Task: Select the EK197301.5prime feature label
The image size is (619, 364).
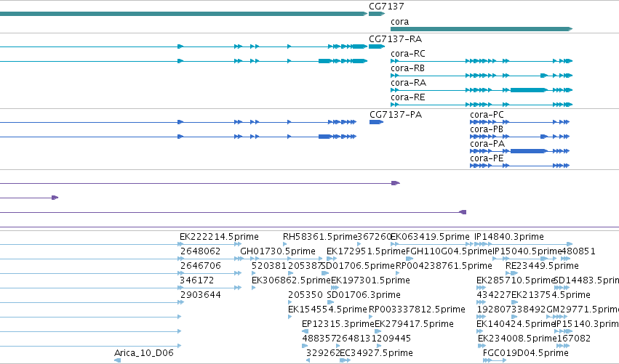Action: [x=370, y=280]
